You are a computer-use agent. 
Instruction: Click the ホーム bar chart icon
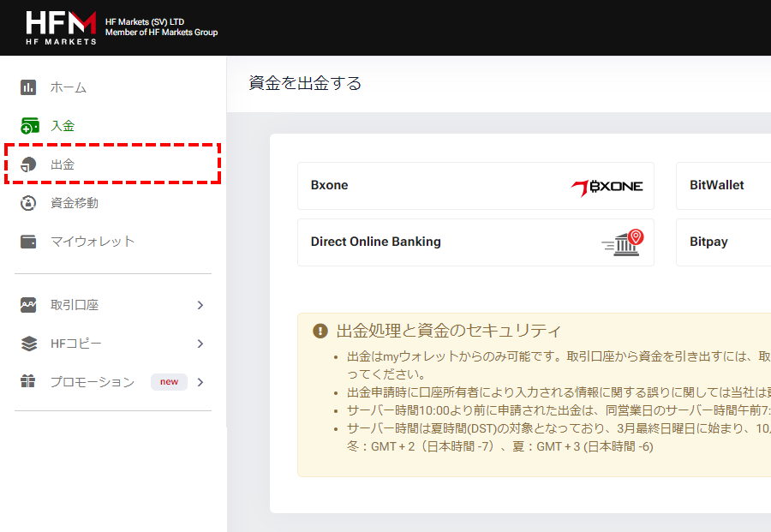[x=28, y=87]
